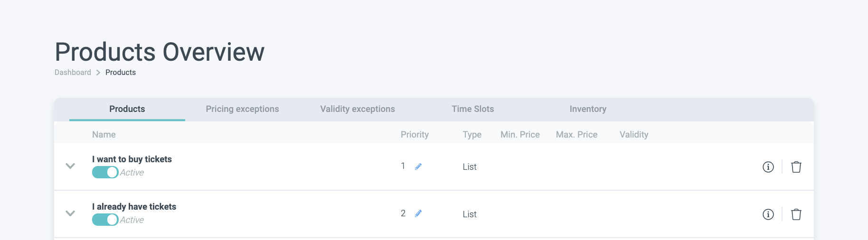This screenshot has width=868, height=240.
Task: Go to the Time Slots tab
Action: 472,109
